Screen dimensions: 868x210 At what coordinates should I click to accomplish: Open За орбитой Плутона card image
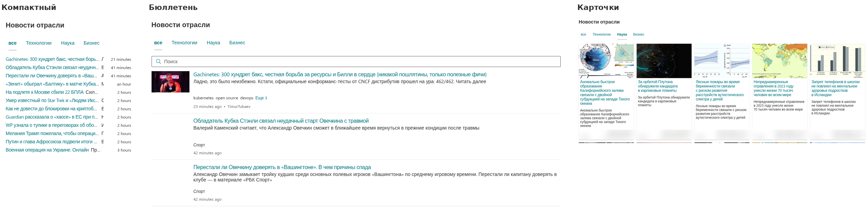click(664, 61)
